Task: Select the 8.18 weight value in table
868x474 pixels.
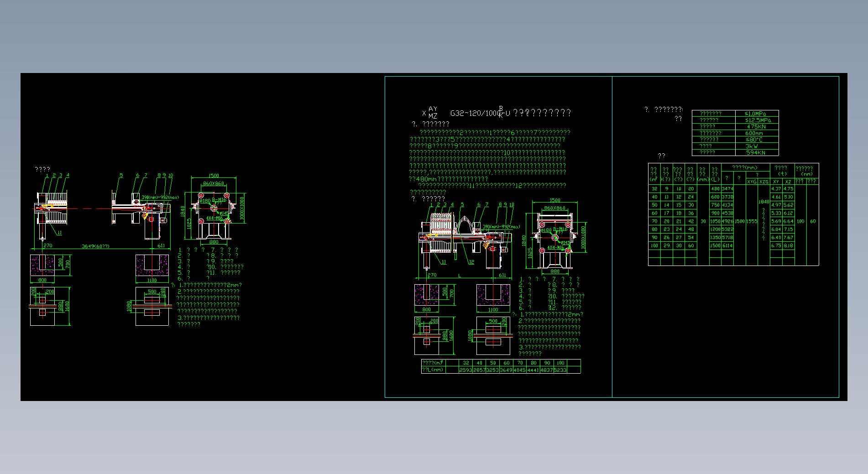Action: [x=788, y=245]
